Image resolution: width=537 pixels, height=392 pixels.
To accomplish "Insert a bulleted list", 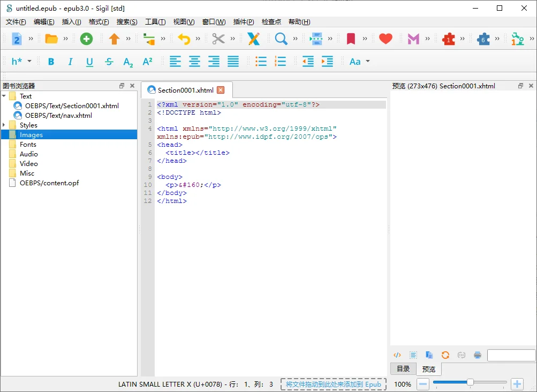I will [261, 62].
